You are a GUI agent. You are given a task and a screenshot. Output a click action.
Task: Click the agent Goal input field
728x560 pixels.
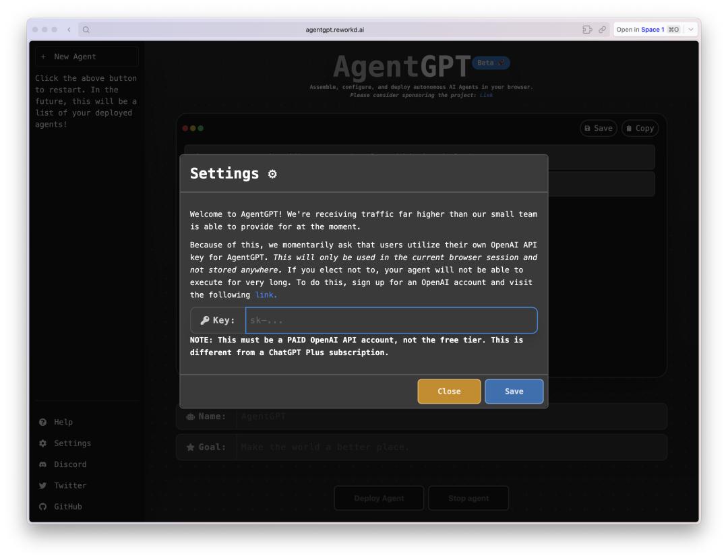(x=452, y=447)
